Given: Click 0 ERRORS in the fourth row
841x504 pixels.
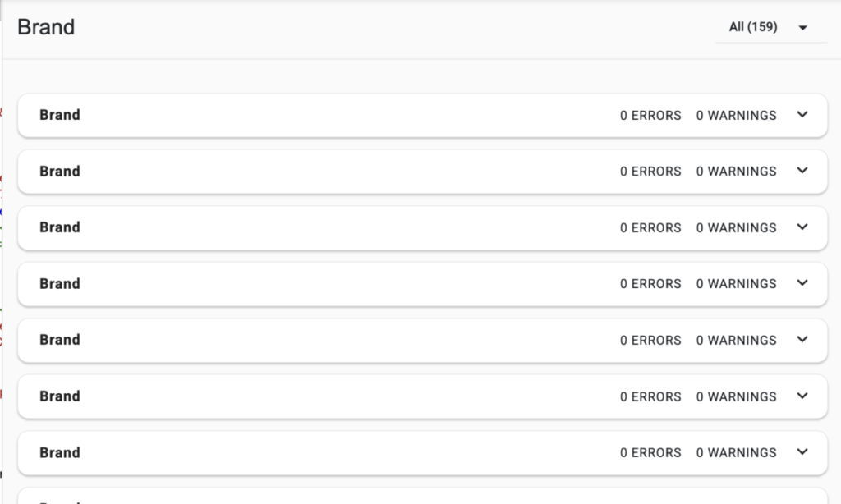Looking at the screenshot, I should pos(650,284).
